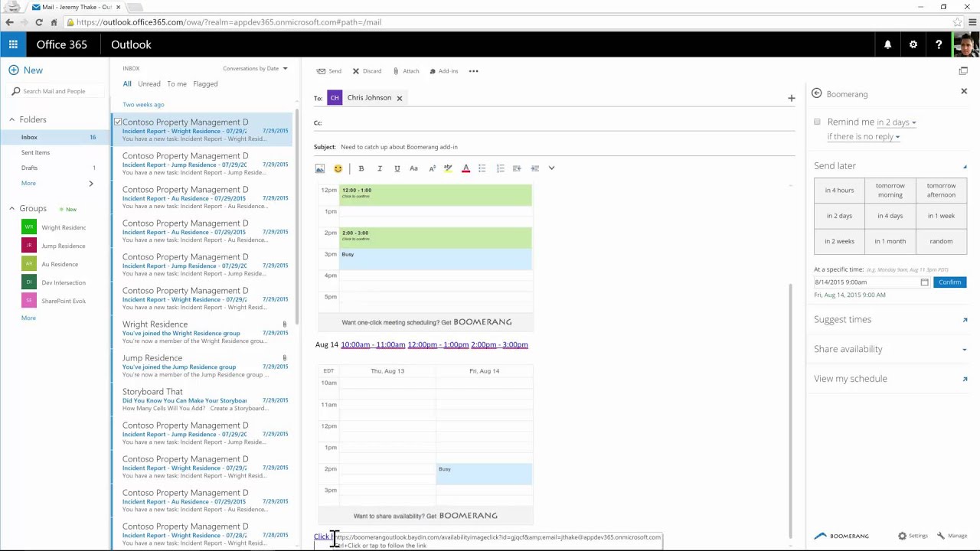
Task: Confirm the scheduled send time
Action: point(949,282)
